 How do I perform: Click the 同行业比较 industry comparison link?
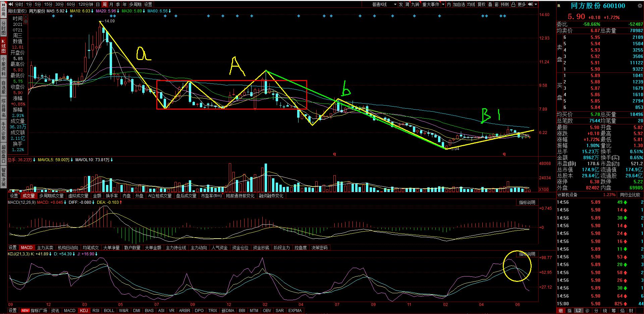pos(630,195)
